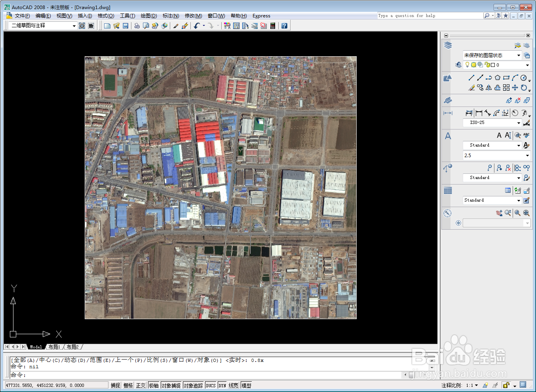The image size is (536, 392).
Task: Collapse the dashboard with minus button
Action: [x=446, y=36]
